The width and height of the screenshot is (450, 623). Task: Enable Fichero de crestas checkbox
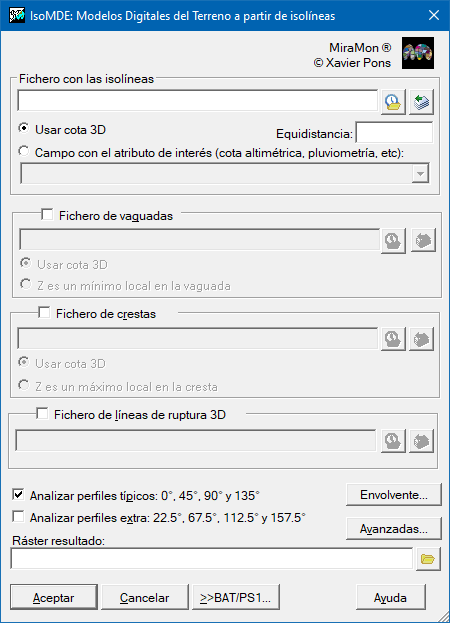click(x=44, y=313)
